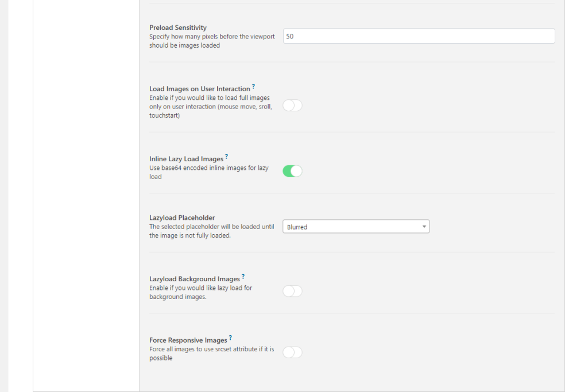Open Inline Lazy Load Images help icon

pos(226,157)
